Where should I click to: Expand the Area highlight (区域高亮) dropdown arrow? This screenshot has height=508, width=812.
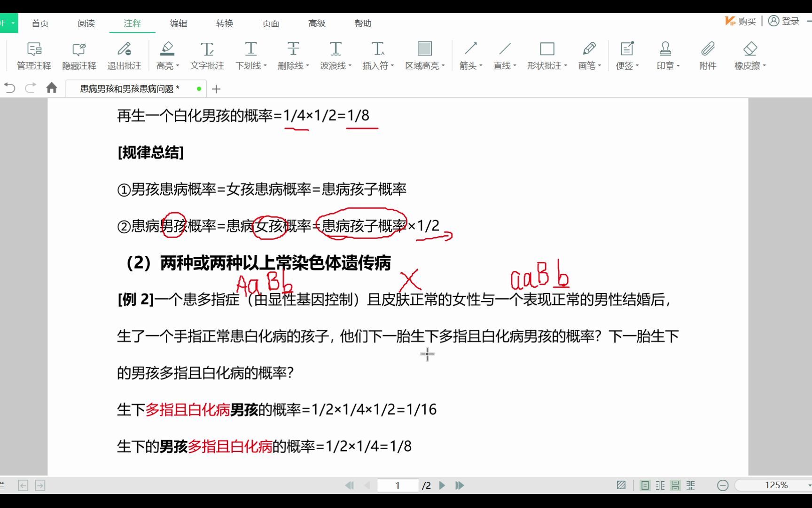point(443,66)
